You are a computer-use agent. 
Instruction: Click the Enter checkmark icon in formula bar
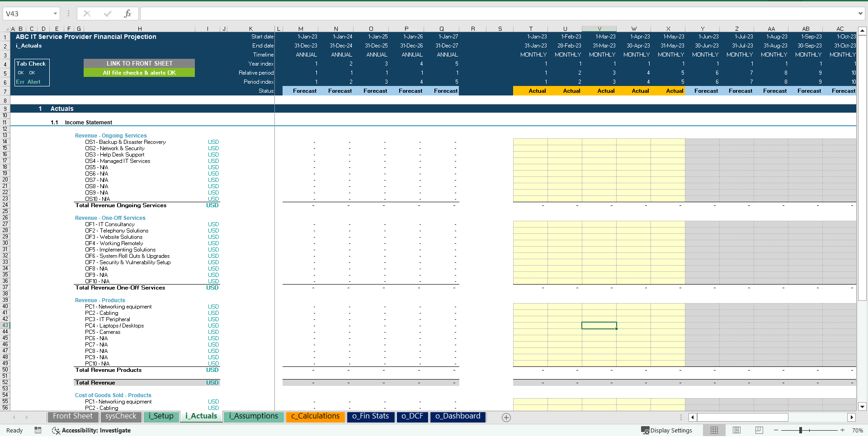point(107,14)
